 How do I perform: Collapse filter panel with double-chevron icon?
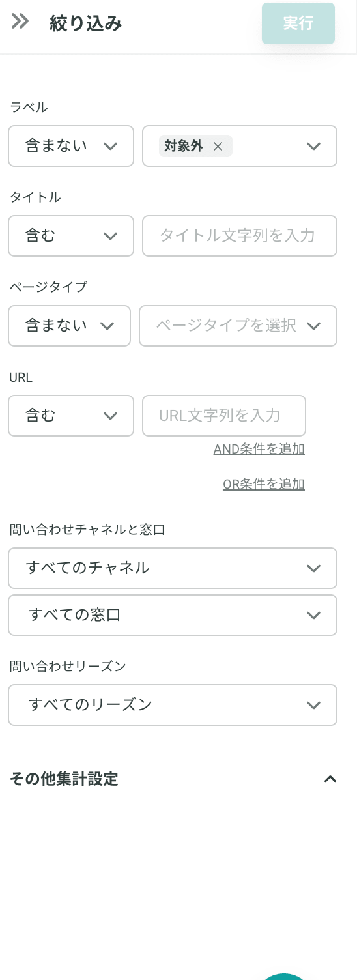tap(20, 22)
